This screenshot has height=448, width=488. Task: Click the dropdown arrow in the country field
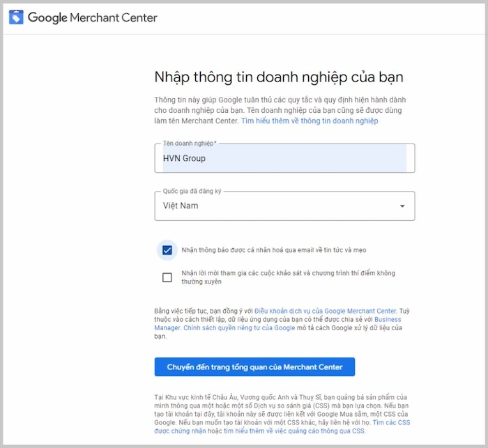[x=402, y=206]
